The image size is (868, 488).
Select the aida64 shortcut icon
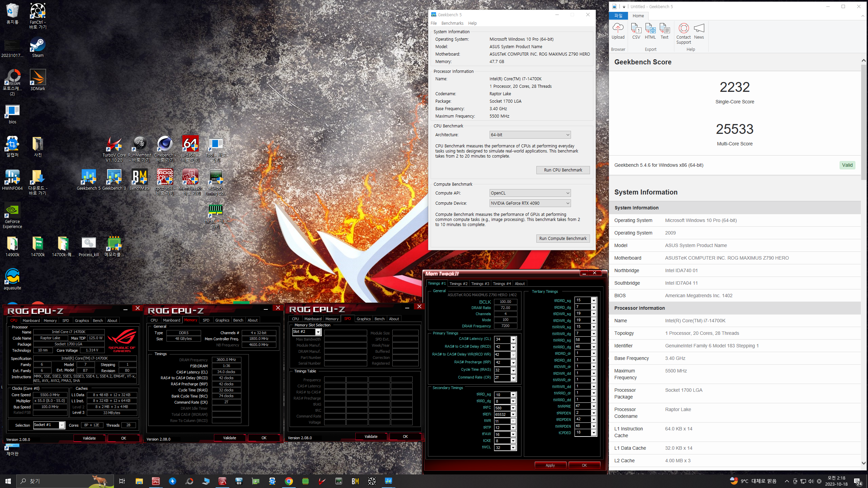click(x=190, y=149)
